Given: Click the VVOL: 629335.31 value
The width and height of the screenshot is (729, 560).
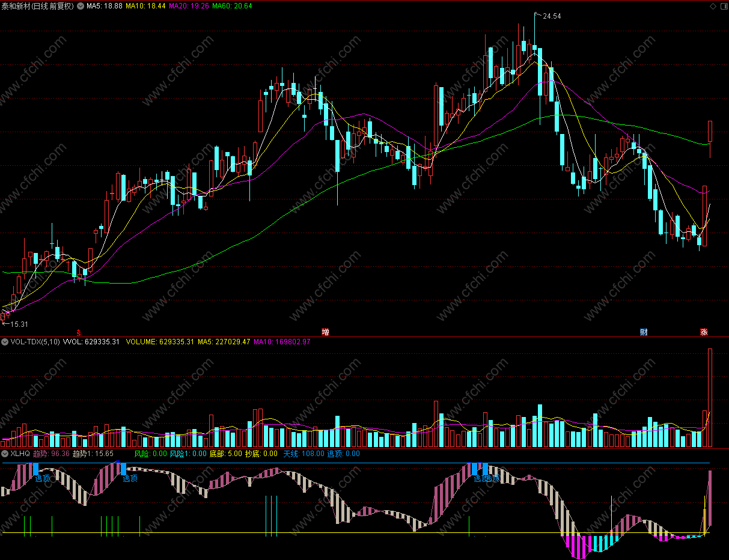Looking at the screenshot, I should pos(91,342).
